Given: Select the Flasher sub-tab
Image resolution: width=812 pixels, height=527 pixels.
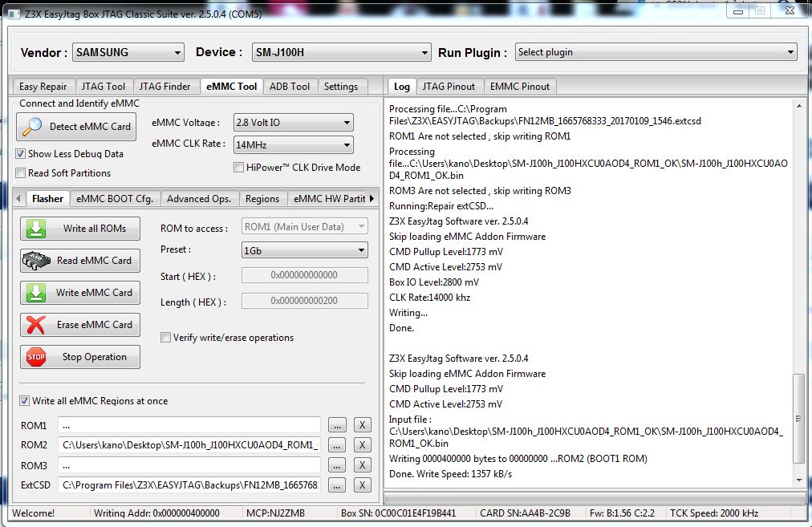Looking at the screenshot, I should [47, 199].
